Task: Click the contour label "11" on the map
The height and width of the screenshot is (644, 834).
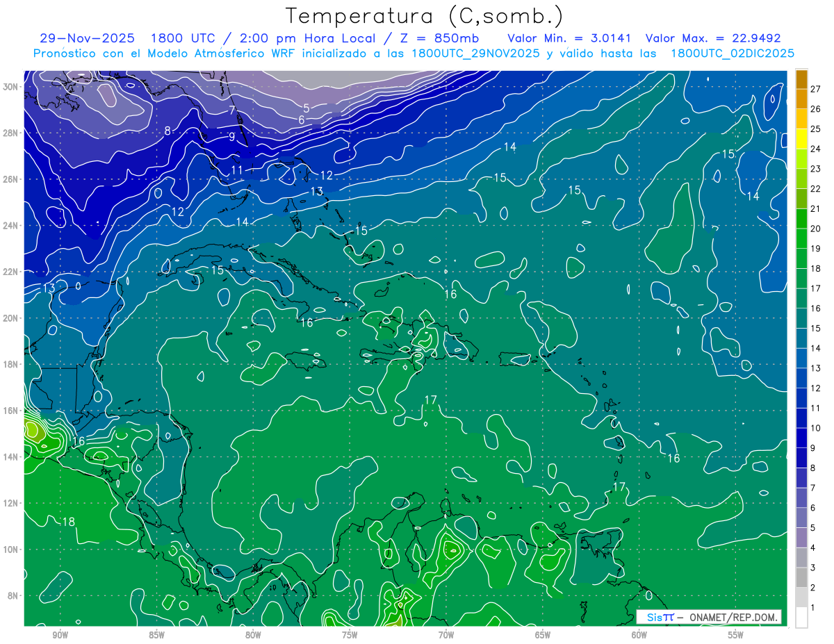Action: pos(237,170)
